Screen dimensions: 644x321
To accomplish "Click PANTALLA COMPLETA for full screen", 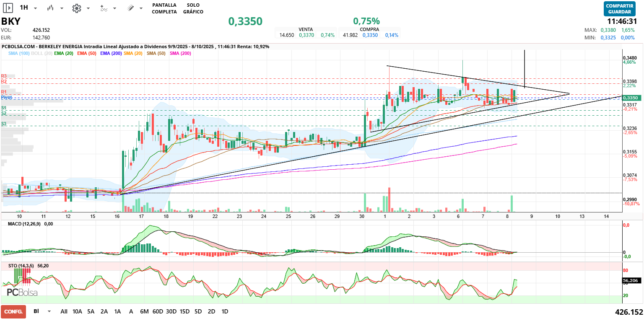I will 164,8.
